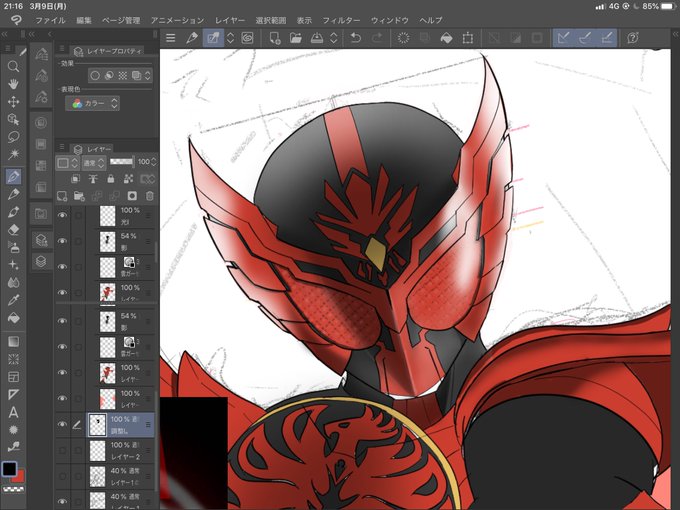
Task: Select the Pencil tool
Action: click(x=13, y=194)
